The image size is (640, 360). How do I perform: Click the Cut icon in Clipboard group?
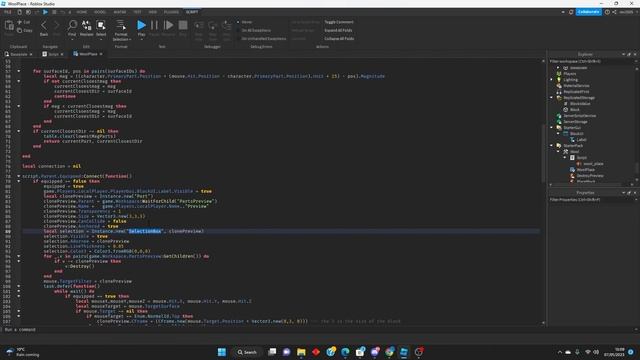tap(19, 22)
